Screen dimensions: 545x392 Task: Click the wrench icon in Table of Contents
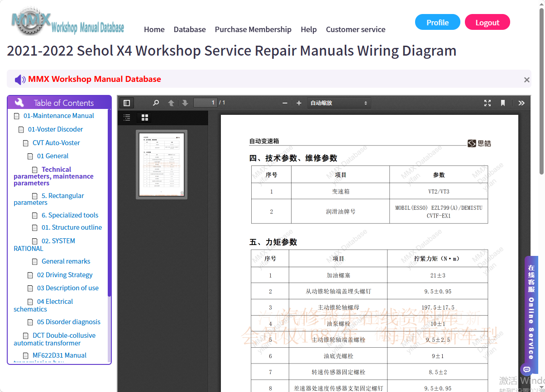(x=19, y=103)
